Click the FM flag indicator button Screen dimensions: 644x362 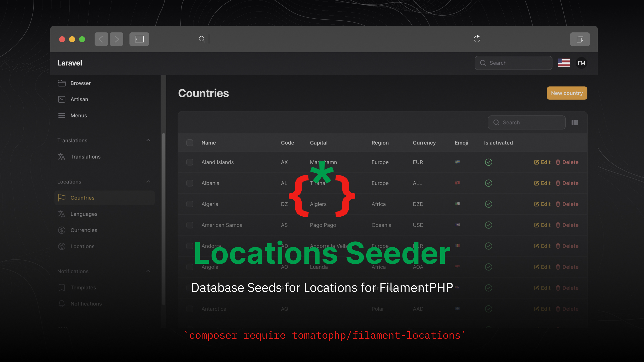click(x=581, y=63)
